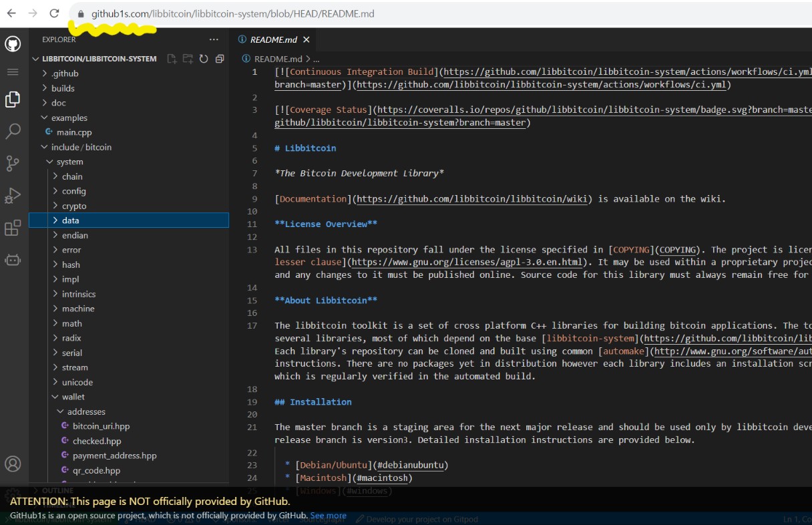Open the hamburger application menu
Image resolution: width=812 pixels, height=525 pixels.
coord(13,71)
